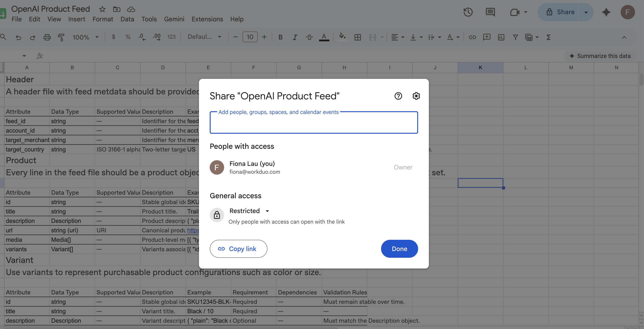Screen dimensions: 644x329
Task: Collapse toolbar with up chevron
Action: coord(624,38)
